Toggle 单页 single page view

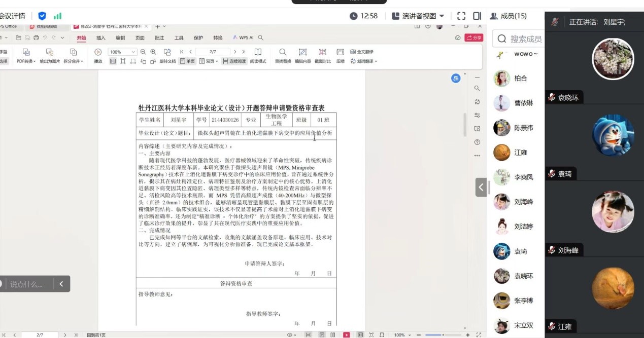point(187,61)
